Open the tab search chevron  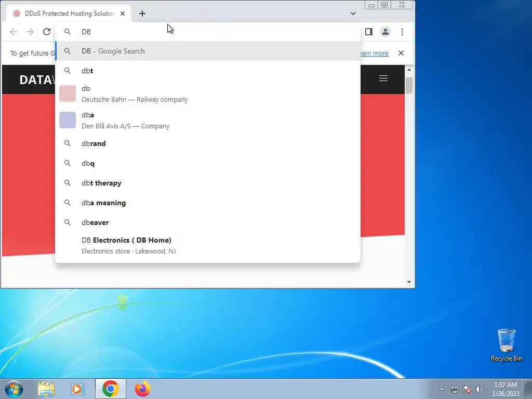[353, 13]
